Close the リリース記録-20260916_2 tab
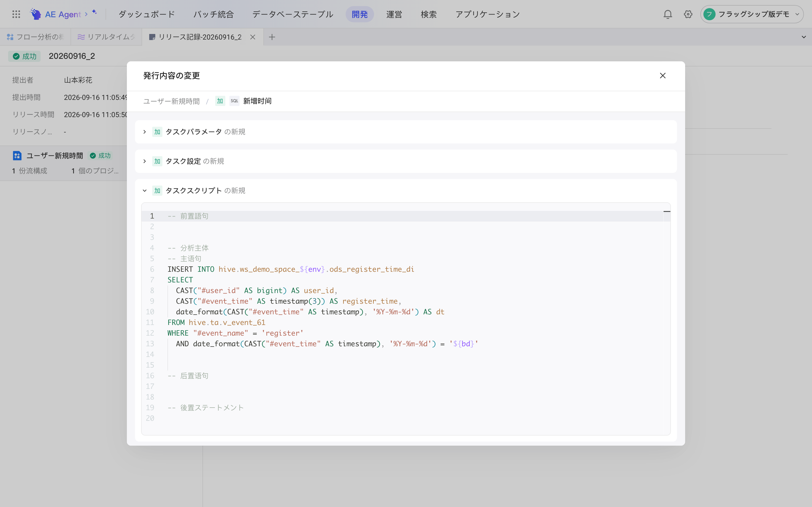 point(253,37)
